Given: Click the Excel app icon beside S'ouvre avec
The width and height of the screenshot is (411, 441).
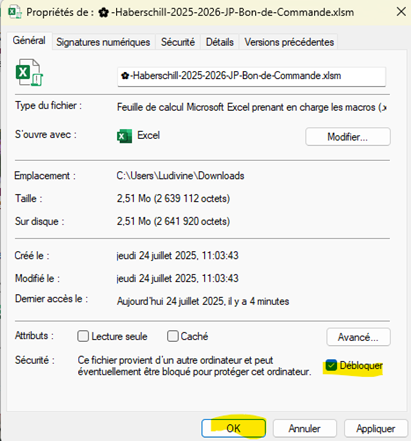Looking at the screenshot, I should click(124, 136).
